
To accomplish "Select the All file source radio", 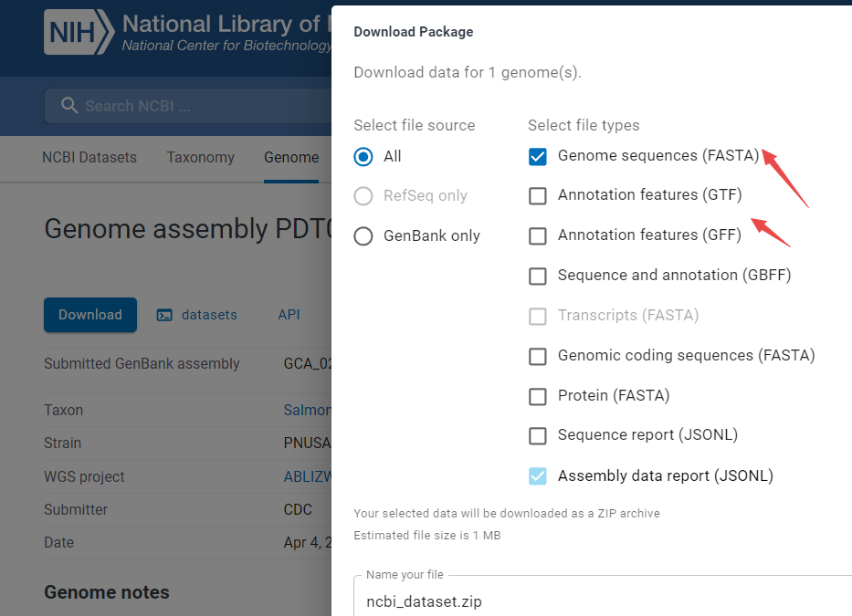I will (x=363, y=157).
